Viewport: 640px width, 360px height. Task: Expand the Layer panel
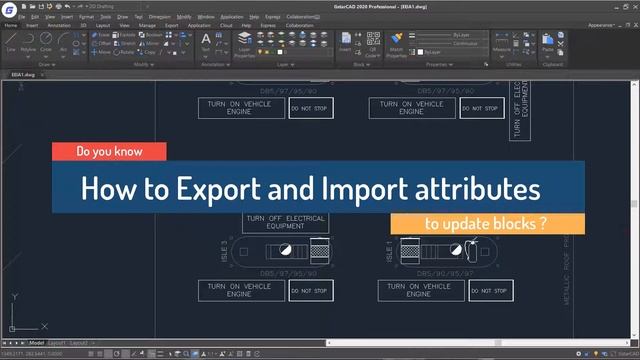tap(286, 64)
